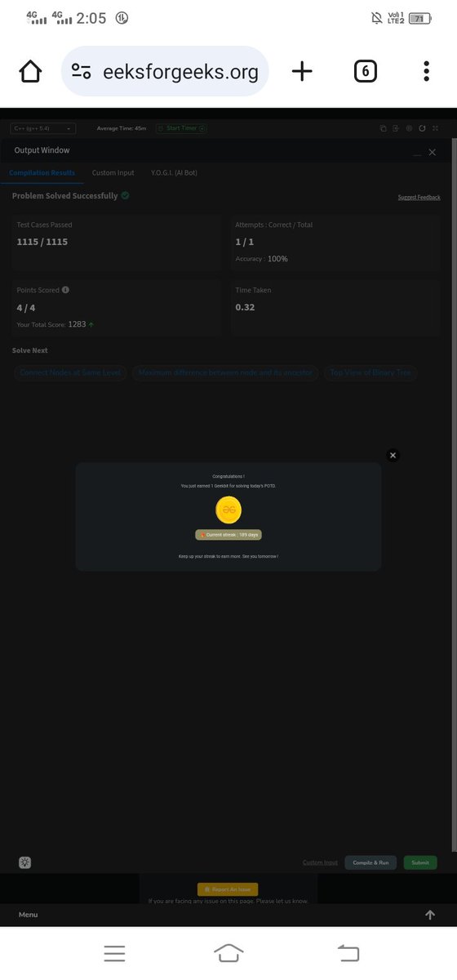The image size is (457, 980).
Task: Close the Congratulations popup
Action: coord(393,455)
